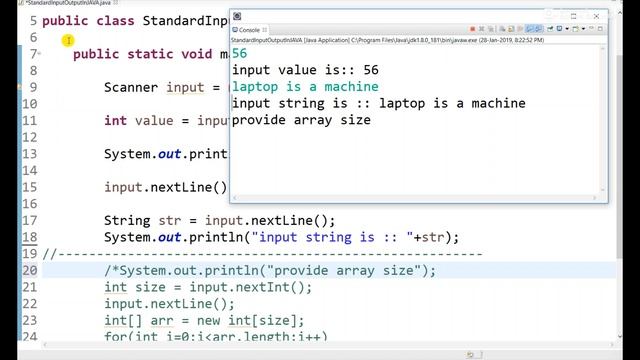This screenshot has height=360, width=640.
Task: Toggle Word Wrap in Console toolbar
Action: (520, 29)
